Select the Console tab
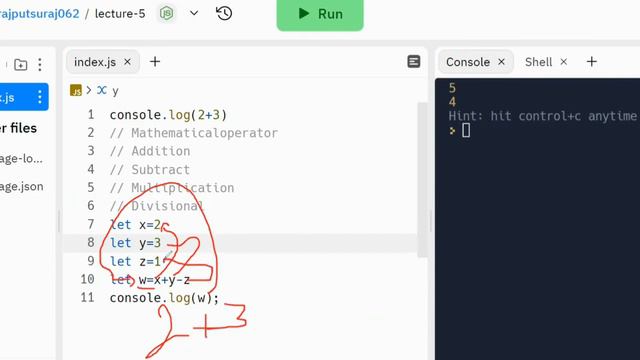This screenshot has width=640, height=360. 468,62
